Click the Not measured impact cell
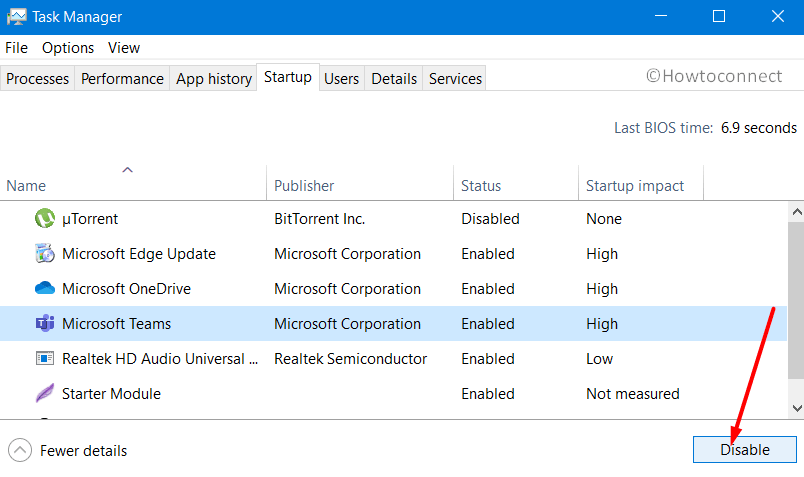 click(x=633, y=393)
